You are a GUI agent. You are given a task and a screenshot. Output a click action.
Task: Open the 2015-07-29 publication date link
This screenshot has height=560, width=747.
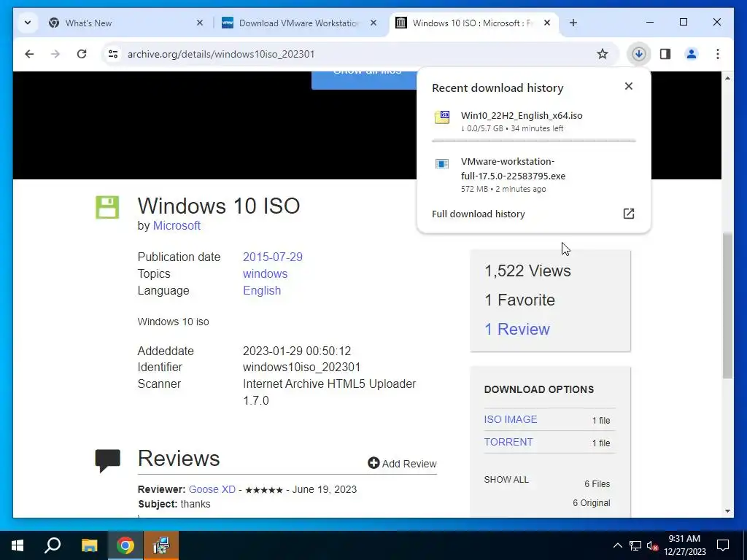[x=273, y=257]
